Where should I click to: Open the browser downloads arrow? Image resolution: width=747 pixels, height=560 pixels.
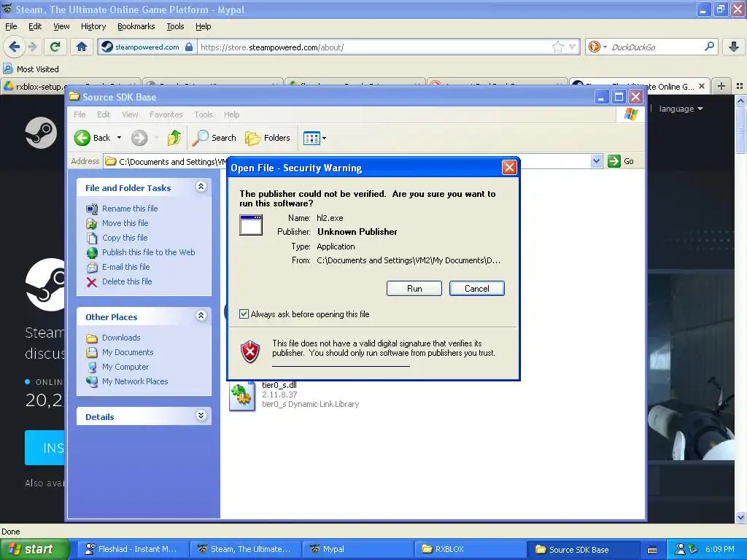pyautogui.click(x=734, y=47)
